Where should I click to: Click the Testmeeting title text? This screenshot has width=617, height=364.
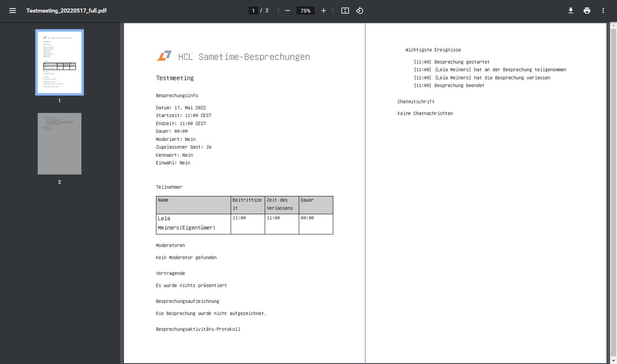[x=175, y=78]
